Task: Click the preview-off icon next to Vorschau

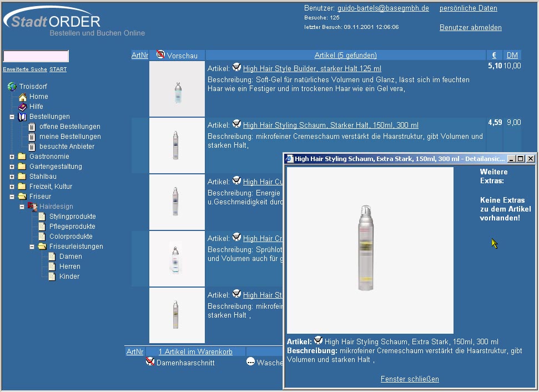Action: pos(161,54)
